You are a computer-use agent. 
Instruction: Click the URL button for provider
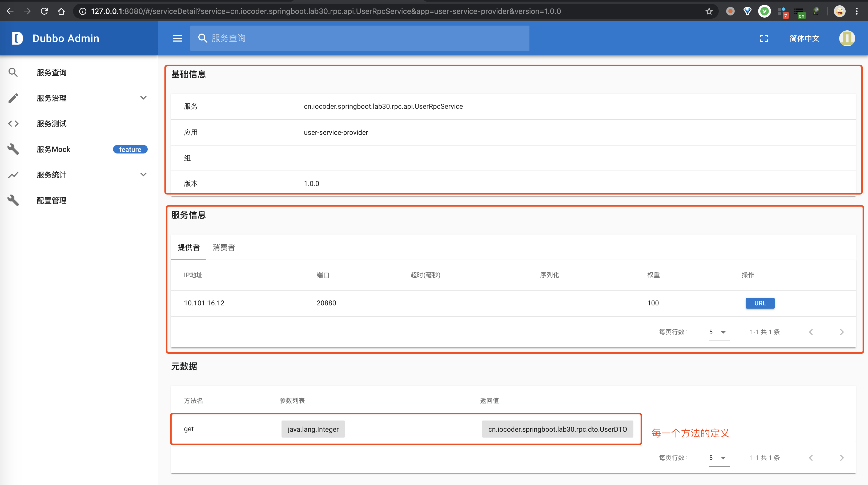[x=760, y=303]
